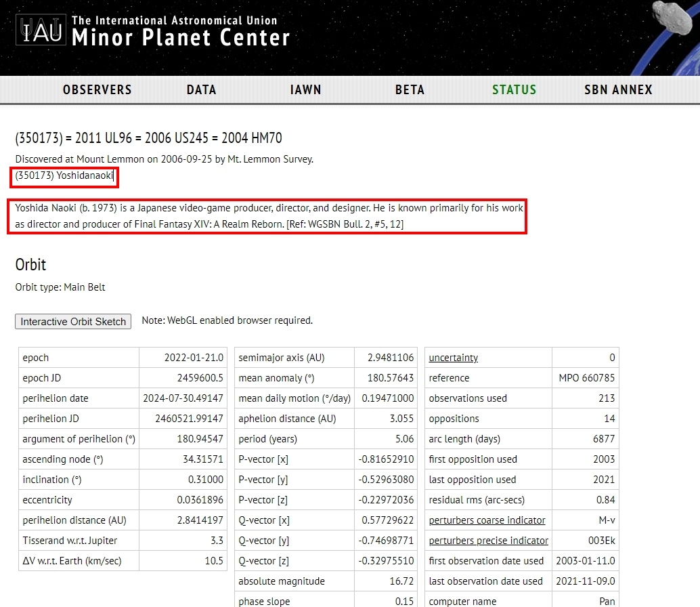The width and height of the screenshot is (700, 607).
Task: Click the semimajor axis (AU) label
Action: tap(282, 358)
